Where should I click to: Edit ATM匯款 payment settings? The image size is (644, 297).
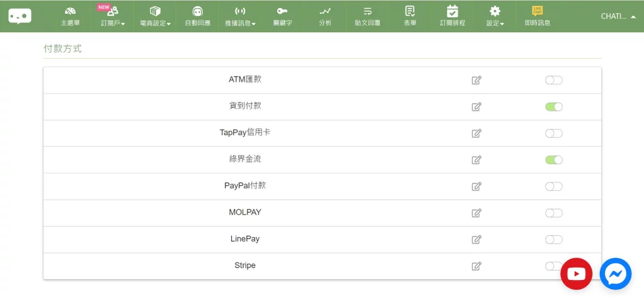point(477,80)
